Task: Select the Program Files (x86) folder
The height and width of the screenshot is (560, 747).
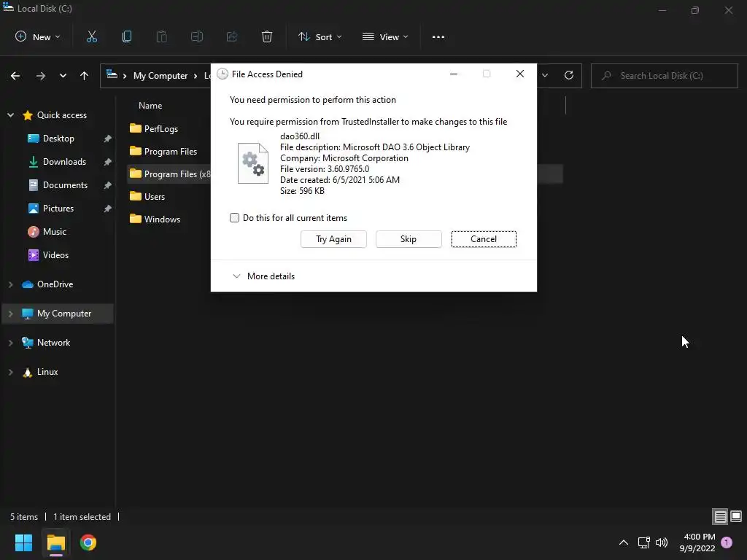Action: [x=169, y=174]
